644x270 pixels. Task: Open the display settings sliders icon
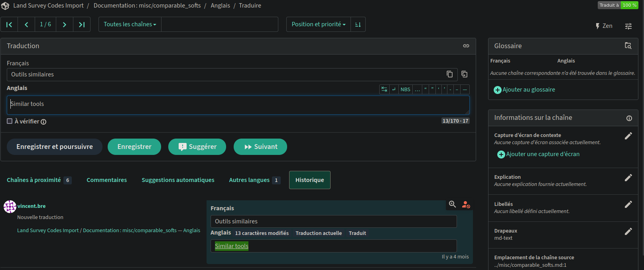tap(628, 26)
